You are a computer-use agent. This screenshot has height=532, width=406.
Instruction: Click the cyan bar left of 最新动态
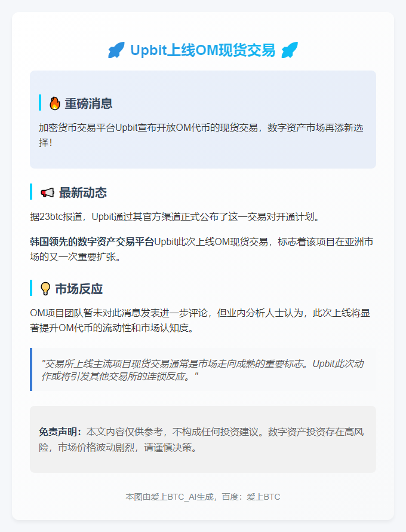click(31, 192)
